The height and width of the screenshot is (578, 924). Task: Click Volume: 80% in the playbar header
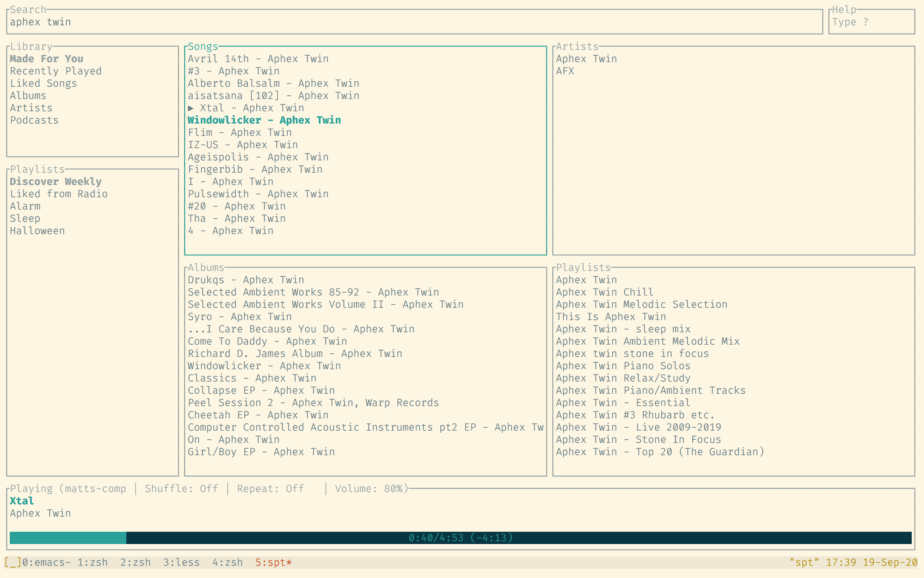[369, 488]
